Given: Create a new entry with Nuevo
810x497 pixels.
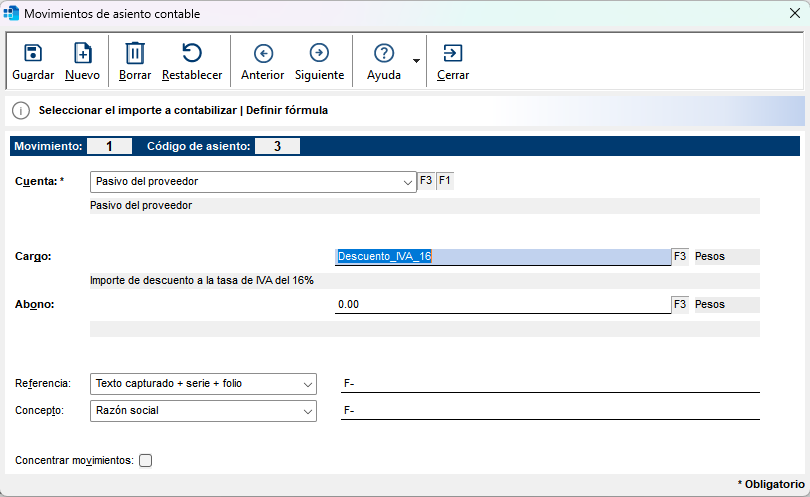Looking at the screenshot, I should tap(83, 53).
